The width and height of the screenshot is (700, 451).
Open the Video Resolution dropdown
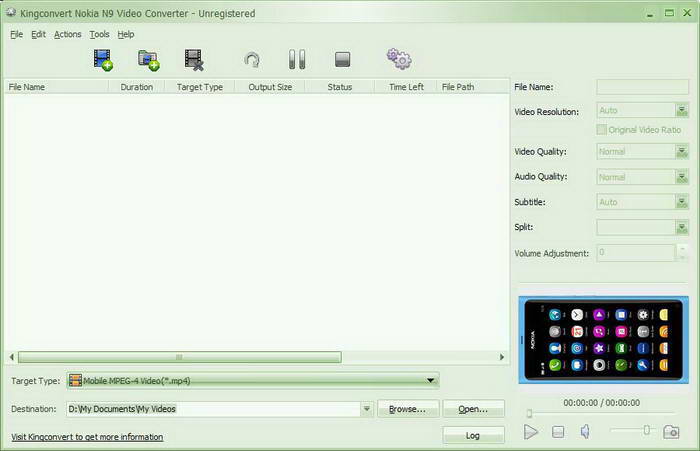(x=681, y=112)
